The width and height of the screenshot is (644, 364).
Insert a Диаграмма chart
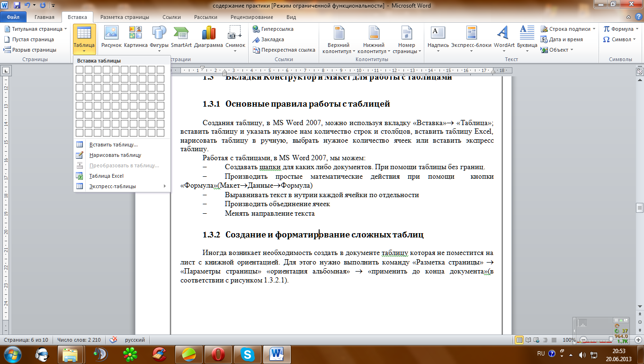(x=208, y=38)
